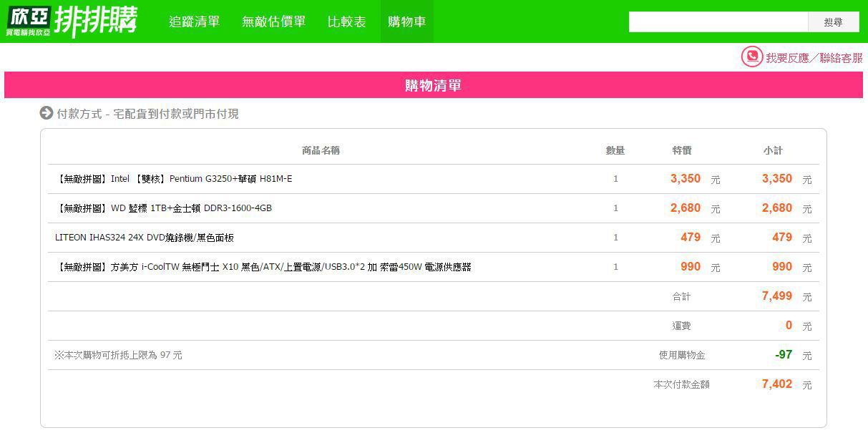This screenshot has height=443, width=868.
Task: Click the pink phone customer service icon
Action: tap(751, 57)
